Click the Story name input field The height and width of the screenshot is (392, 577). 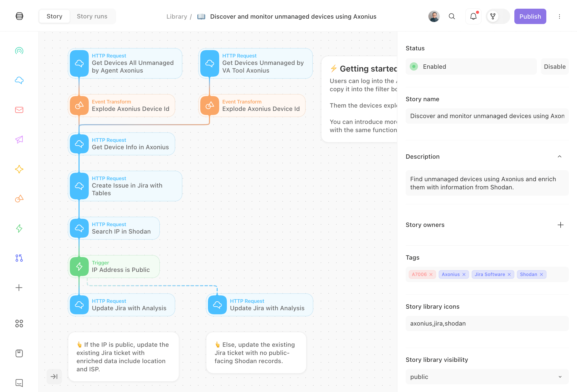pyautogui.click(x=487, y=116)
